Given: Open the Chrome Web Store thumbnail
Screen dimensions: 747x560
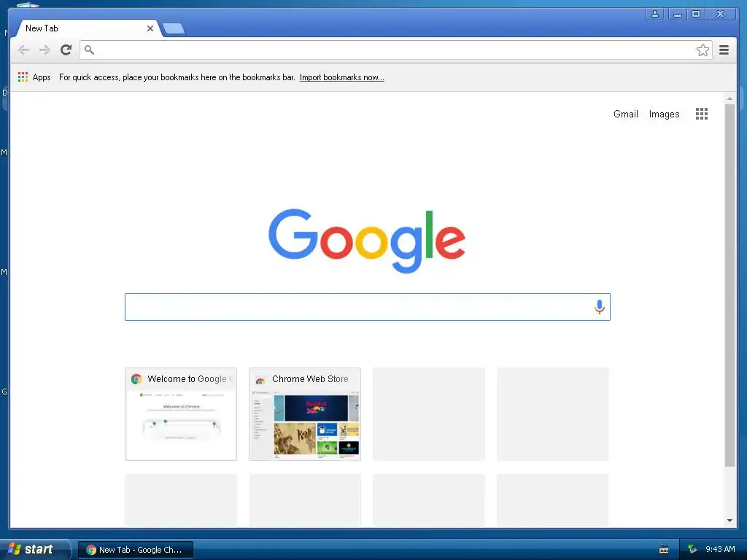Looking at the screenshot, I should (305, 414).
